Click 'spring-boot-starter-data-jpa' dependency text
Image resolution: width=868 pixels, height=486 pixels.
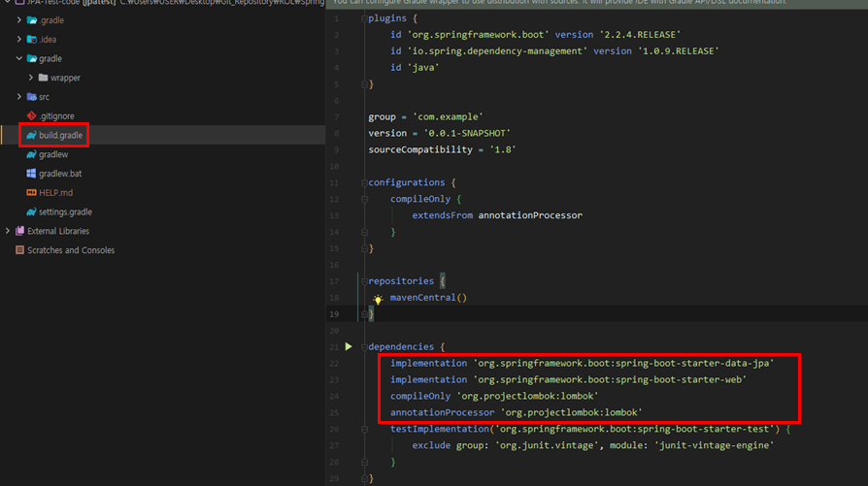tap(692, 363)
